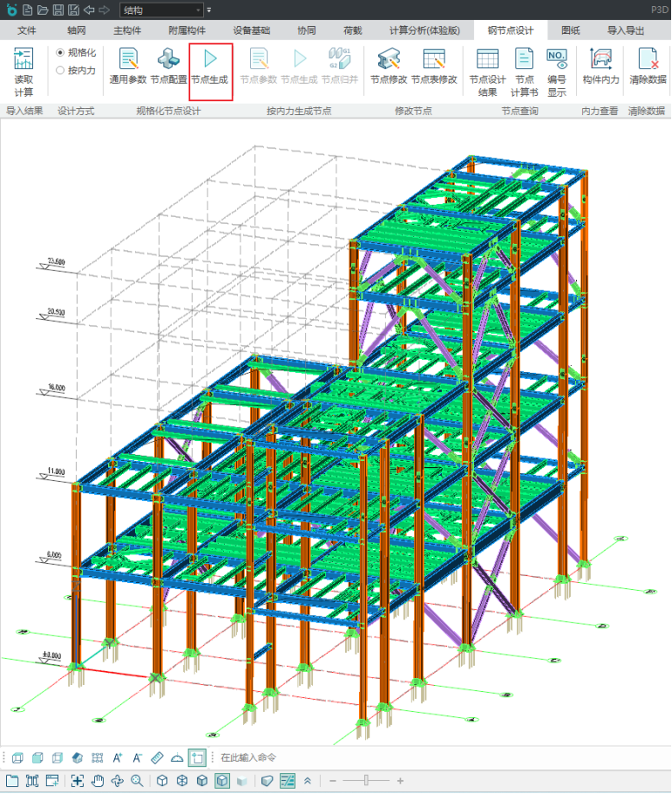Expand the quick access customize arrow
Screen dimensions: 672x794
[209, 10]
